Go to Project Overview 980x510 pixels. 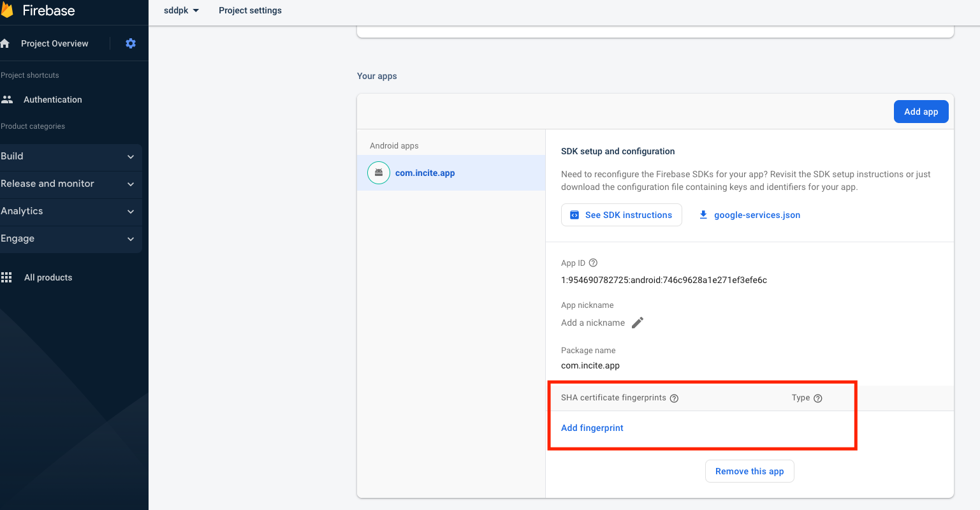click(54, 43)
